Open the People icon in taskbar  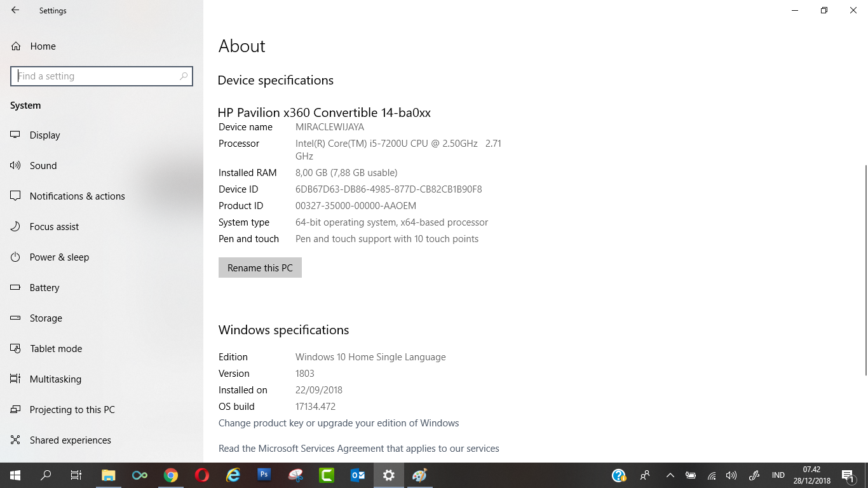coord(645,475)
